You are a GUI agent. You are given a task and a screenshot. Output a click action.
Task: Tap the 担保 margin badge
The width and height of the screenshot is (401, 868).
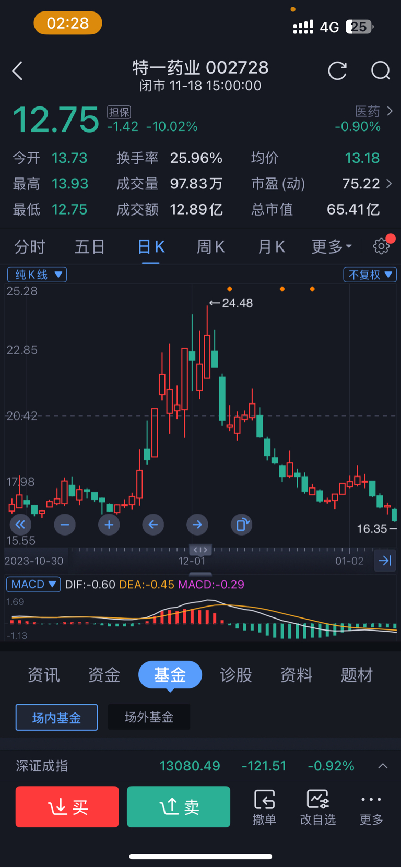coord(119,112)
